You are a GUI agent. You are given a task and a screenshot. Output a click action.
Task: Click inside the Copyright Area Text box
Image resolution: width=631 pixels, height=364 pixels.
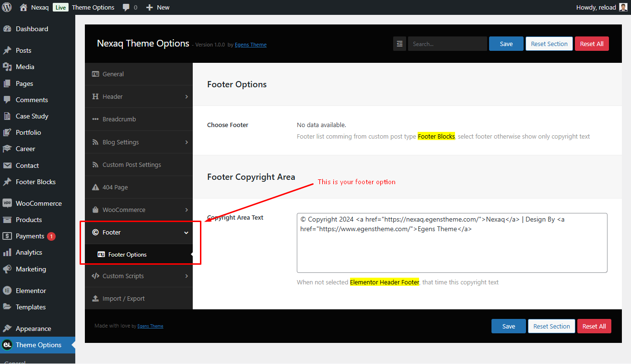click(x=452, y=243)
